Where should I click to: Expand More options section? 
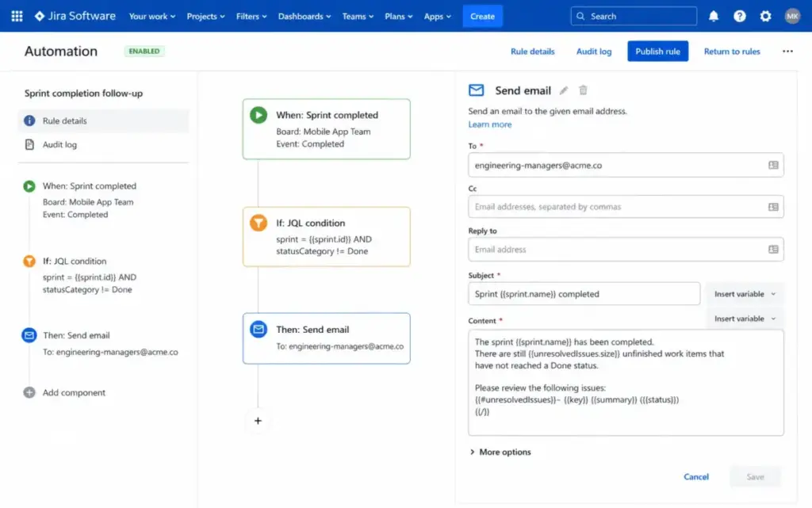click(500, 453)
